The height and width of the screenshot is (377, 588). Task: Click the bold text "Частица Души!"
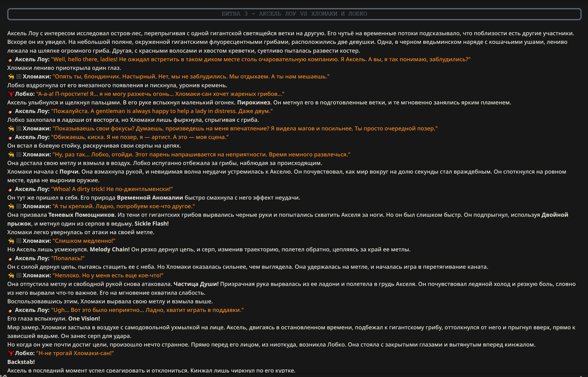[x=196, y=284]
